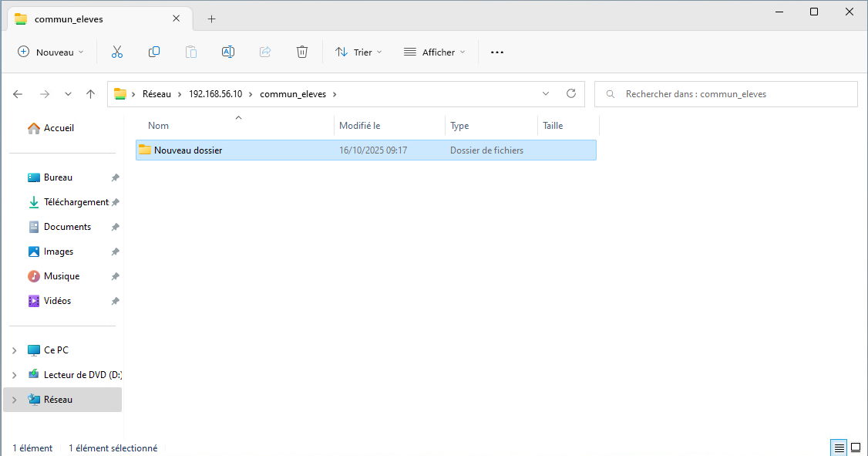Select the Nouveau dossier folder
The width and height of the screenshot is (868, 456).
pos(188,150)
